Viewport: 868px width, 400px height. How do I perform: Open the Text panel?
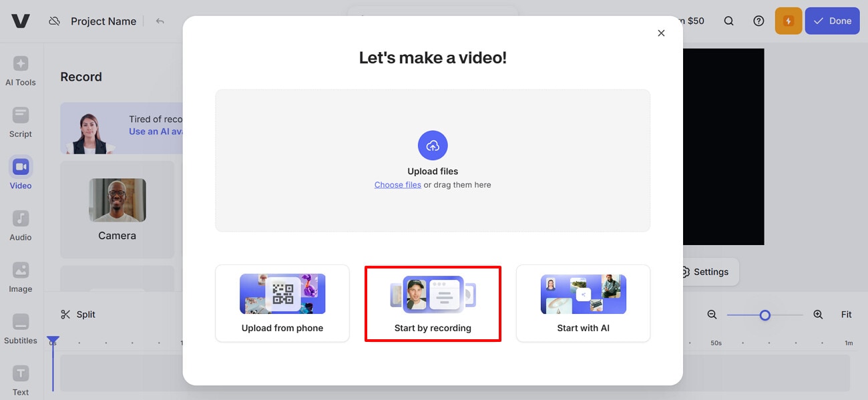[x=20, y=378]
